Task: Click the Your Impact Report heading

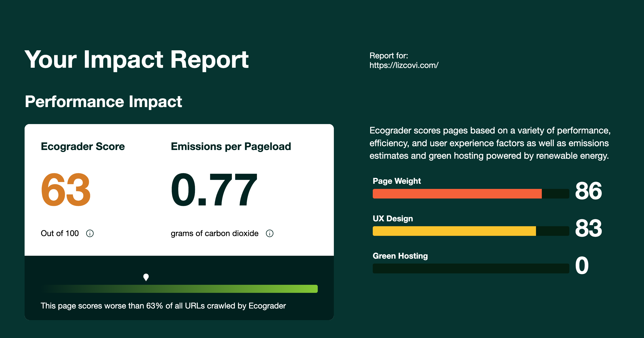Action: [x=136, y=59]
